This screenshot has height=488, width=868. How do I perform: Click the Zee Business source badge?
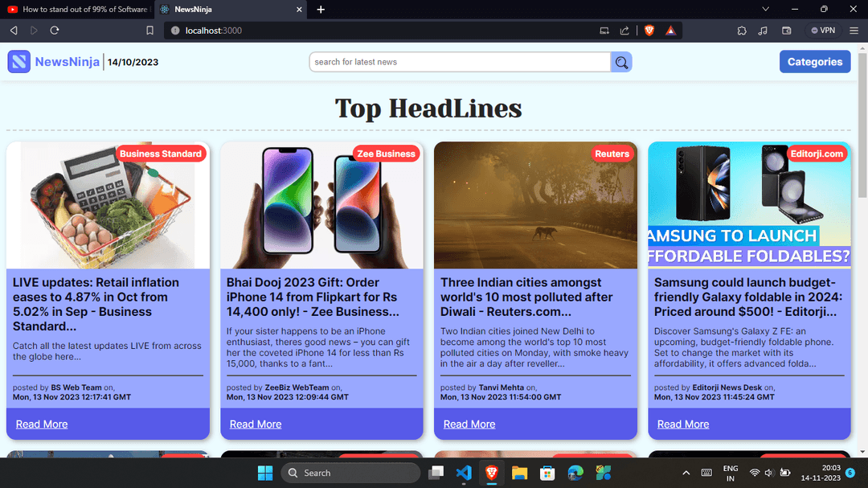coord(386,154)
